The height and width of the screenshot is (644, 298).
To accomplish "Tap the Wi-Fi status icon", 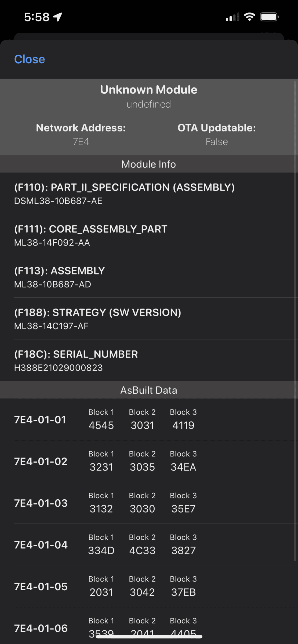I will pyautogui.click(x=249, y=17).
